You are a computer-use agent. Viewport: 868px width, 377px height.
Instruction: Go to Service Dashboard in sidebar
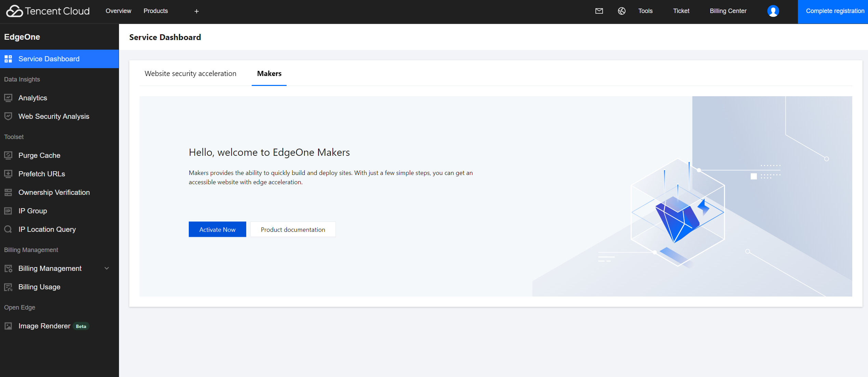[59, 59]
